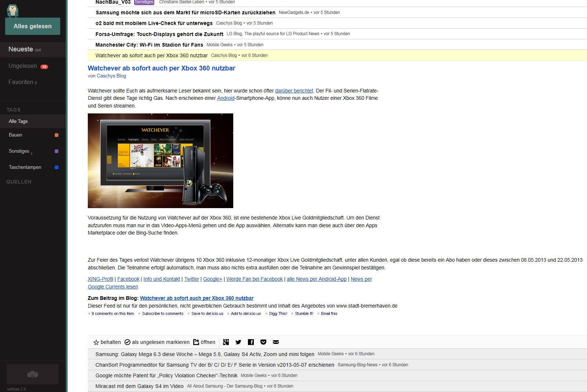Click the unread count badge 19
This screenshot has width=587, height=392.
(x=44, y=67)
